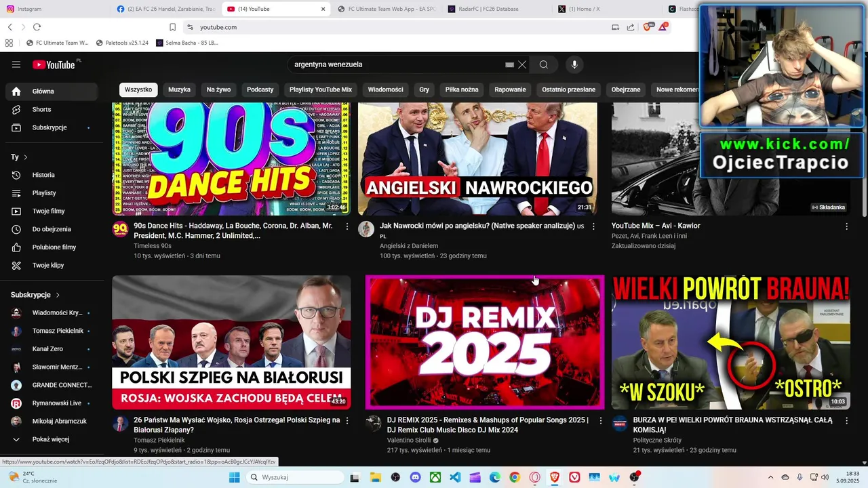Open Historia in the sidebar
868x488 pixels.
52,175
